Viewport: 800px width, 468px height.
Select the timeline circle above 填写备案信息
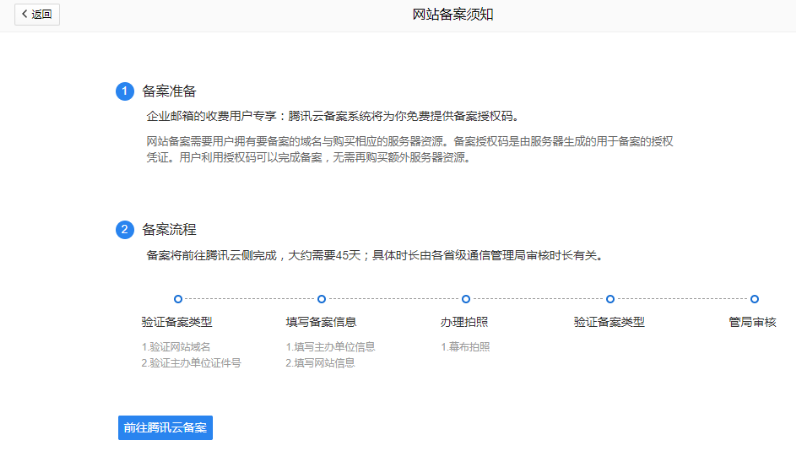[x=322, y=298]
